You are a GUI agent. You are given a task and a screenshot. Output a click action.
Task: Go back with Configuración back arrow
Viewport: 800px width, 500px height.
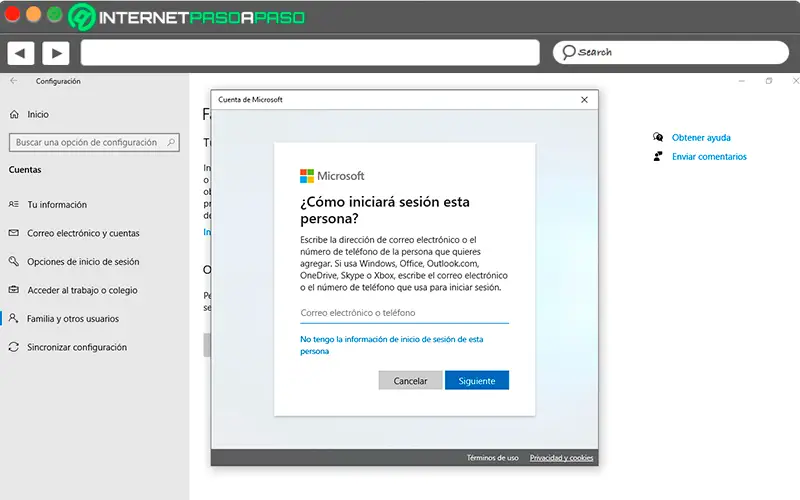[x=14, y=81]
